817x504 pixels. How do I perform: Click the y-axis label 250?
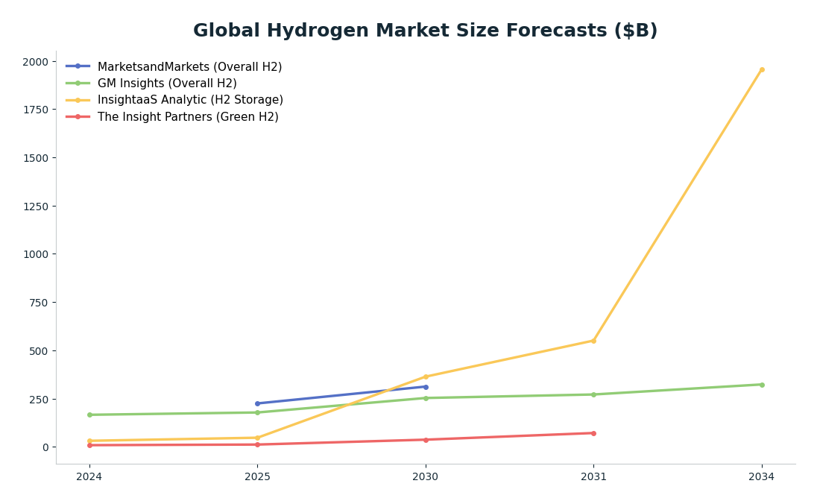39,400
